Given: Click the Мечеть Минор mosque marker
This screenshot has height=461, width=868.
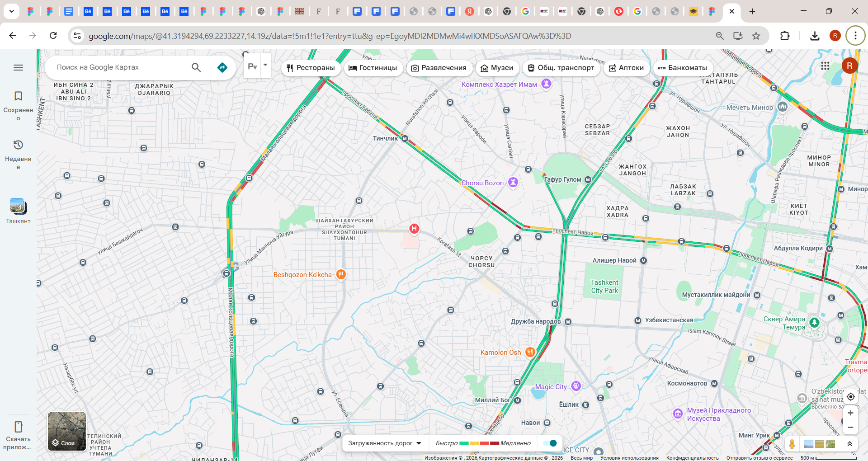Looking at the screenshot, I should 783,107.
